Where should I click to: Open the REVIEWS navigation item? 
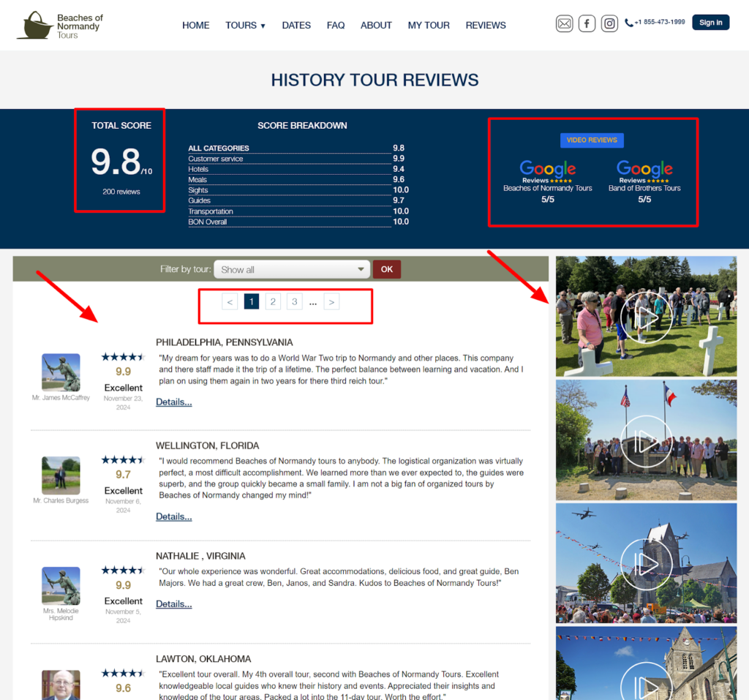click(x=486, y=26)
